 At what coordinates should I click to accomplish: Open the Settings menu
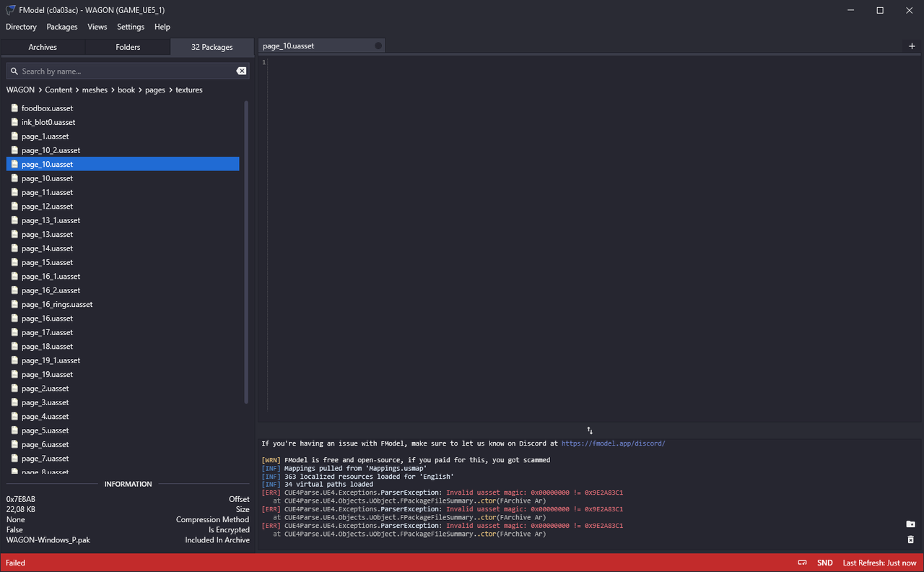pyautogui.click(x=131, y=27)
